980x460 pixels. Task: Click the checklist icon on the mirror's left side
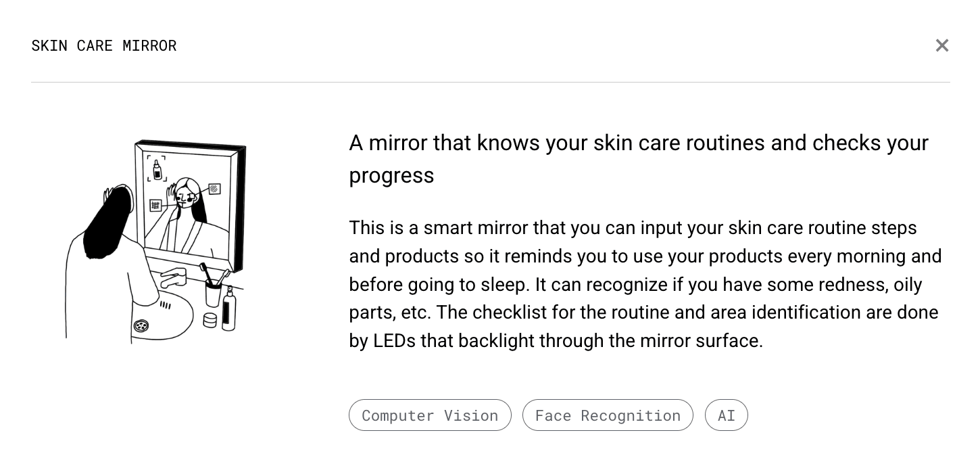click(x=155, y=204)
